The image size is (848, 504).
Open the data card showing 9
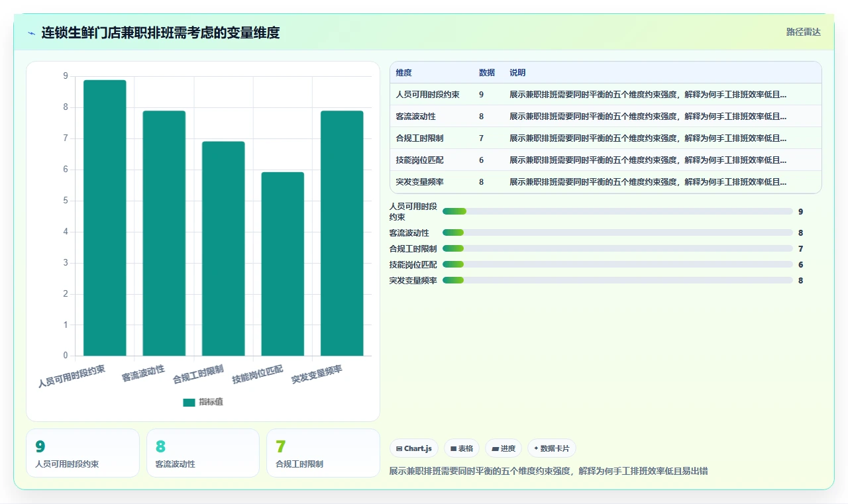[83, 453]
